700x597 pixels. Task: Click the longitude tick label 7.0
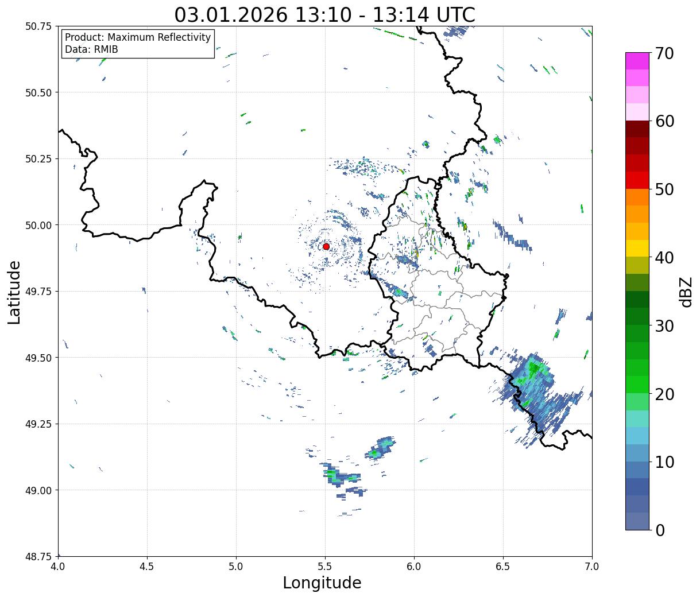[x=592, y=566]
